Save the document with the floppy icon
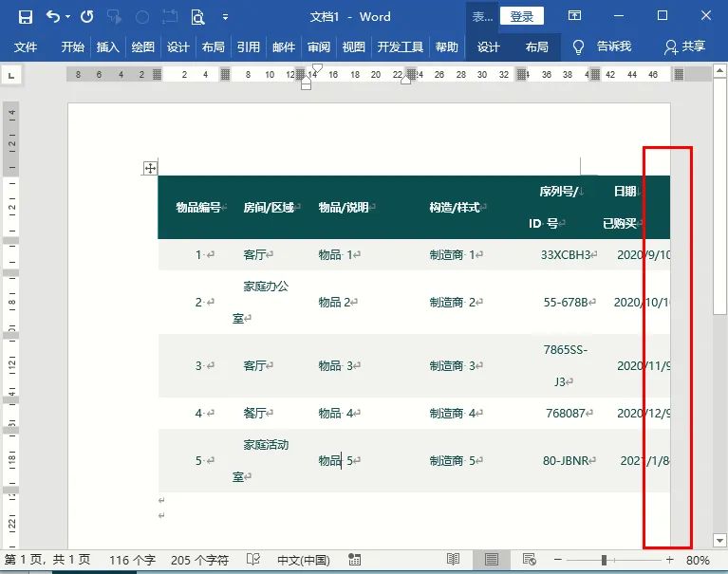 point(26,17)
